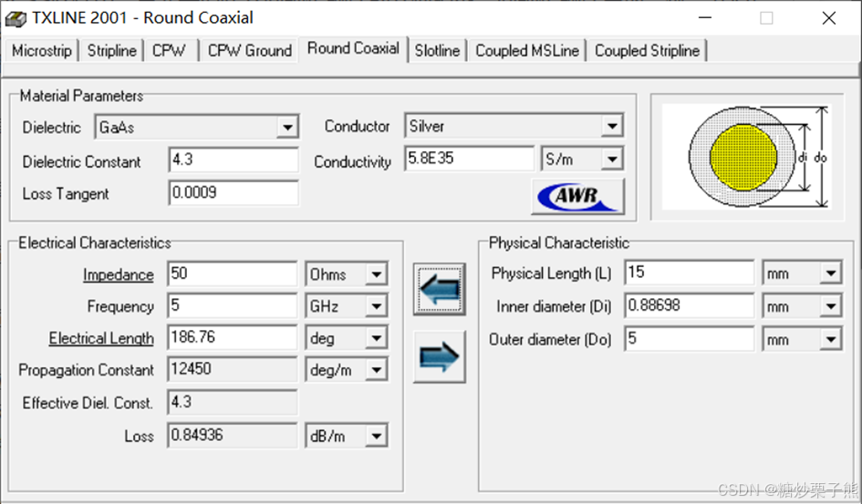862x504 pixels.
Task: Switch to the Microstrip tab
Action: tap(42, 50)
